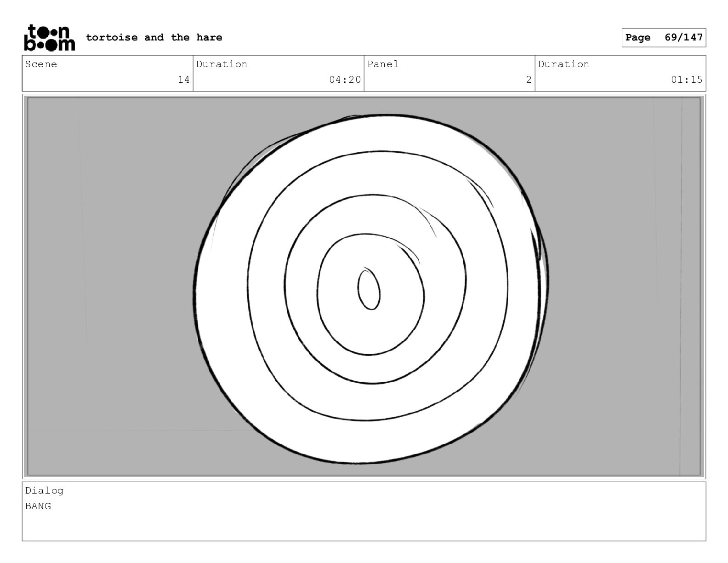Select the title 'tortoise and the hare'
The height and width of the screenshot is (563, 728).
tap(154, 37)
